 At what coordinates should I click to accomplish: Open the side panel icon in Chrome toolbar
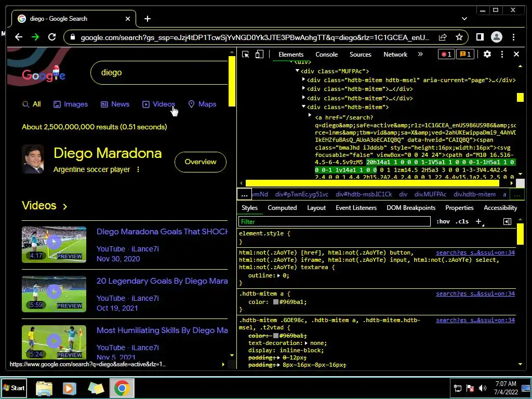[x=480, y=37]
